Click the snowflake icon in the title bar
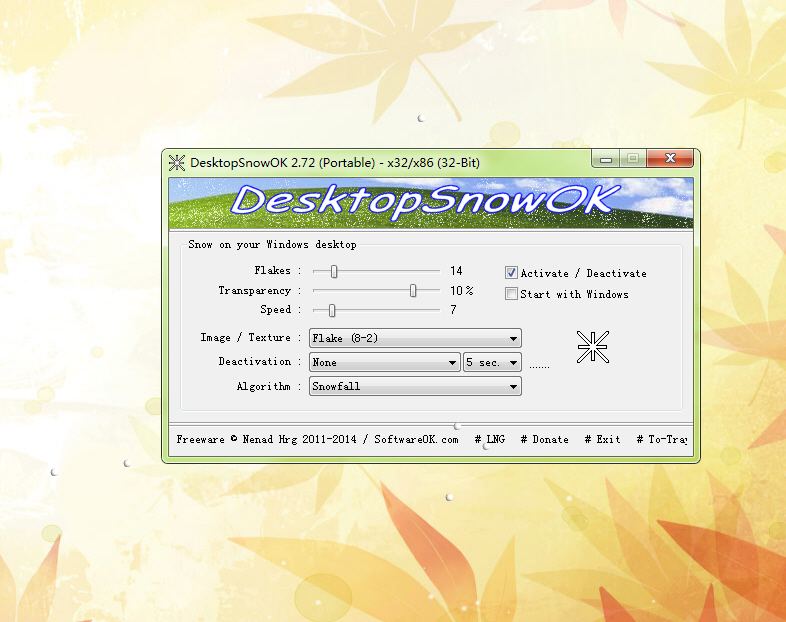Image resolution: width=786 pixels, height=622 pixels. [x=176, y=162]
